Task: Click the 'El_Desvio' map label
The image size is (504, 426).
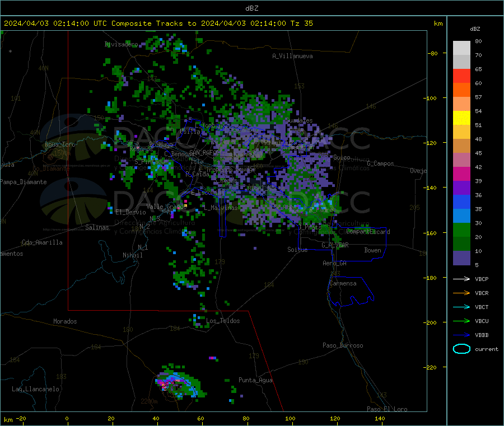Action: click(x=130, y=212)
